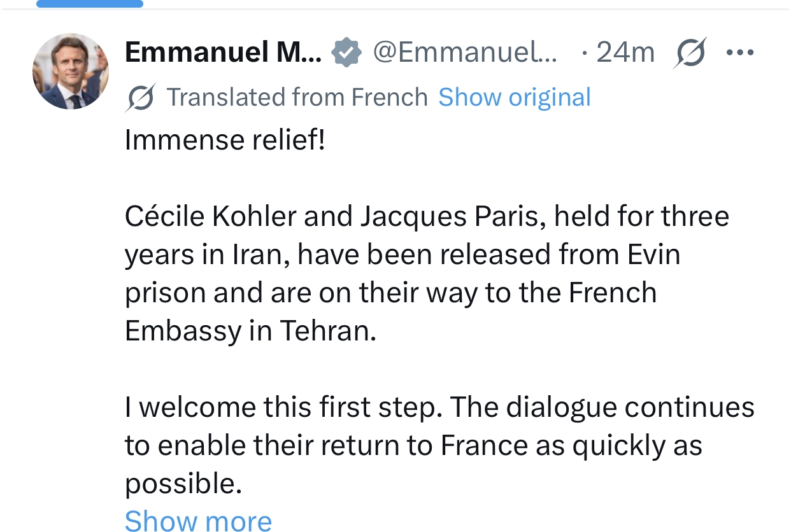This screenshot has width=791, height=532.
Task: Open the post via its '24m' timestamp
Action: tap(625, 53)
